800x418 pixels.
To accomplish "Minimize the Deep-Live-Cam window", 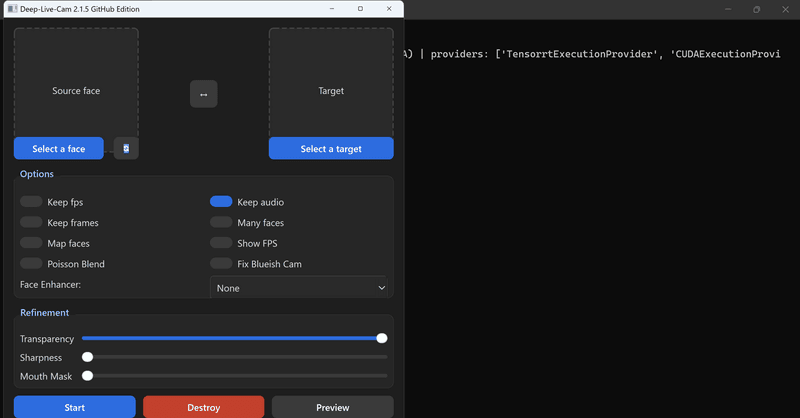I will click(332, 9).
